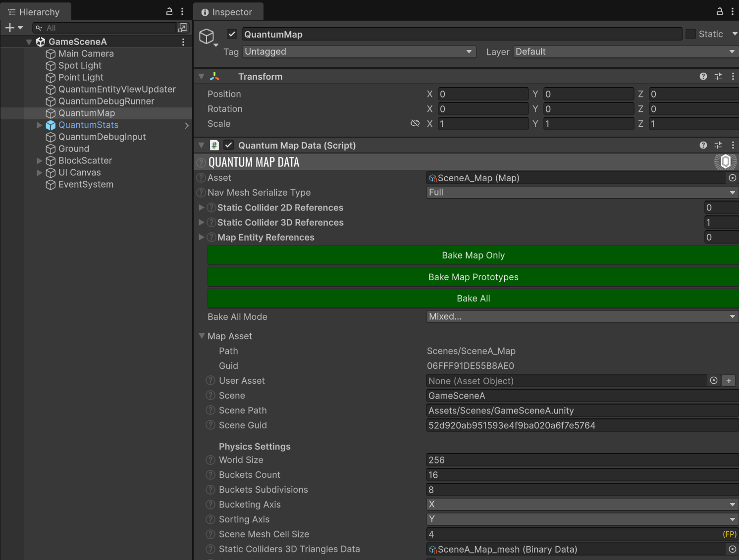Click the Position X value field

coord(483,94)
